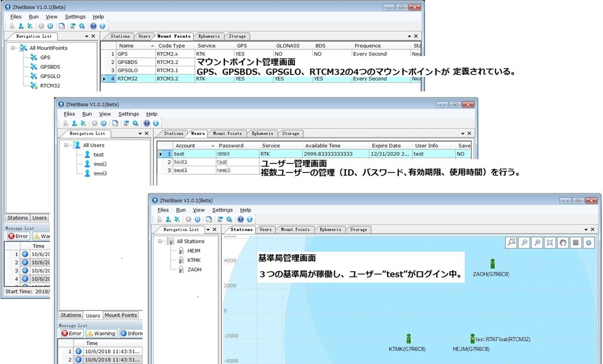The width and height of the screenshot is (603, 364).
Task: Click the ZAOH station marker on map
Action: point(492,264)
